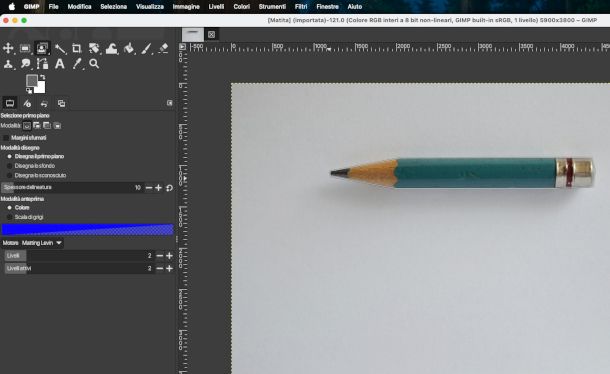This screenshot has height=374, width=610.
Task: Open the Filtri menu
Action: click(x=301, y=7)
